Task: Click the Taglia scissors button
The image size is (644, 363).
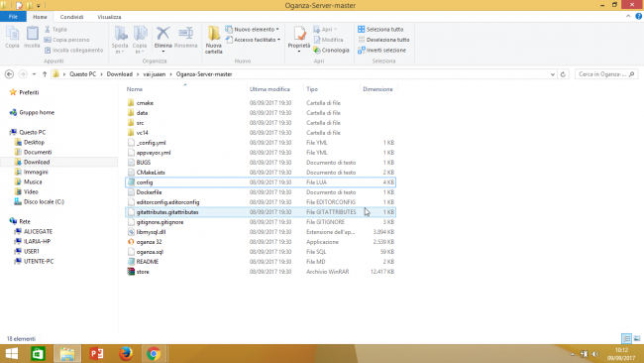Action: click(55, 29)
